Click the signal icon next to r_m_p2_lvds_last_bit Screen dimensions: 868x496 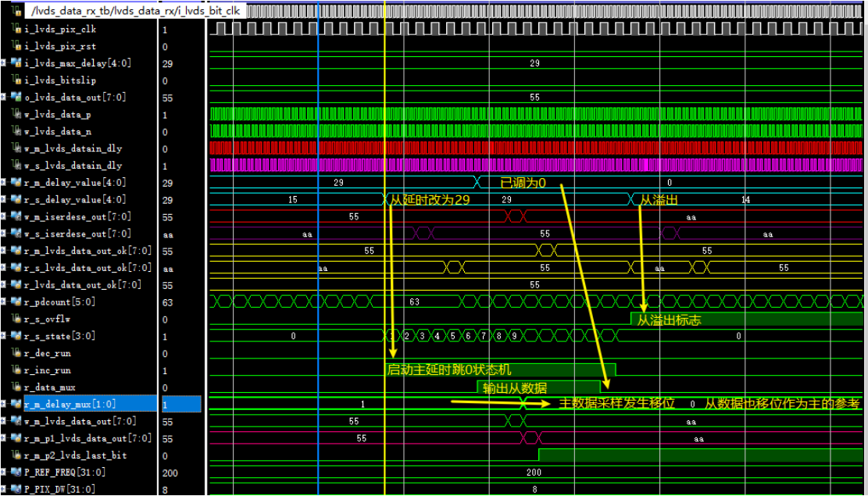click(16, 455)
